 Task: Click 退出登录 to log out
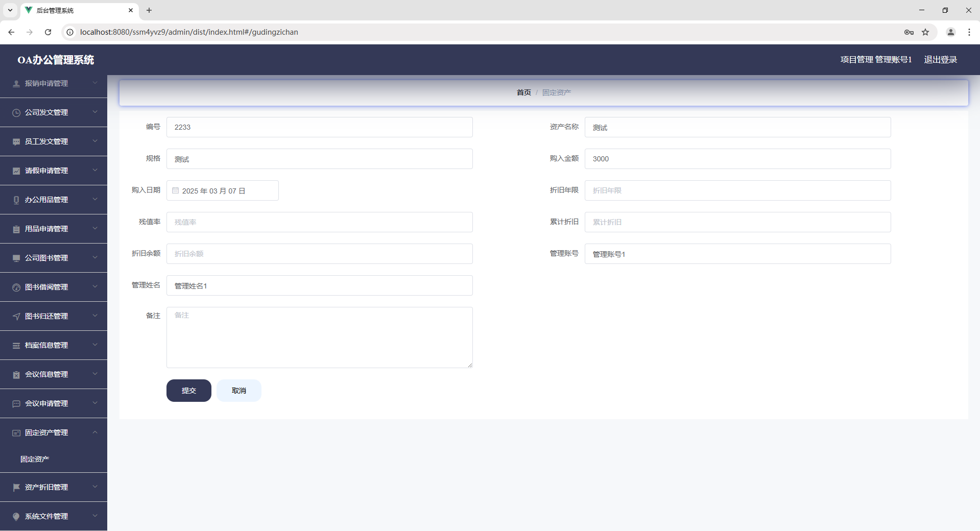point(940,60)
